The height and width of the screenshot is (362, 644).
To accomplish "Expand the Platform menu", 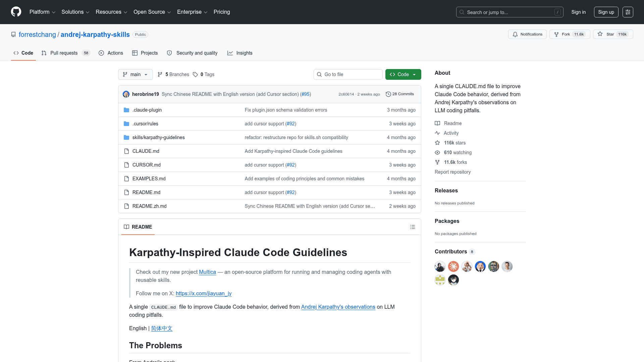I will [x=42, y=12].
